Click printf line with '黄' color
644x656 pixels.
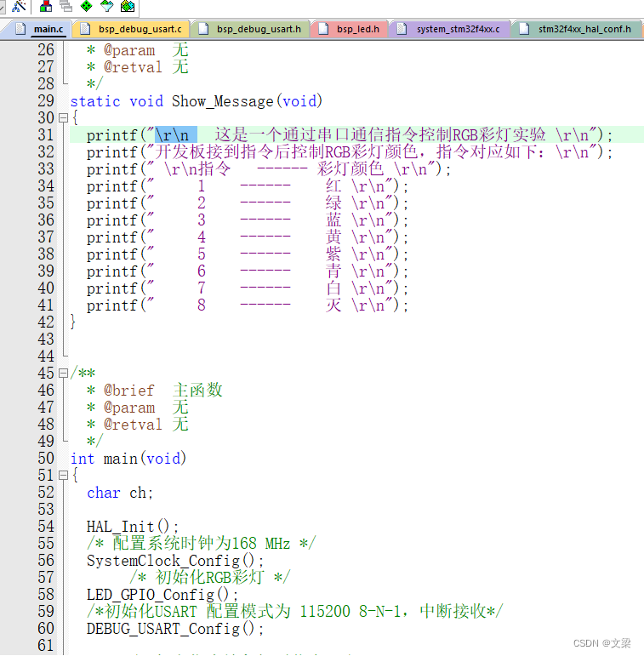(248, 237)
